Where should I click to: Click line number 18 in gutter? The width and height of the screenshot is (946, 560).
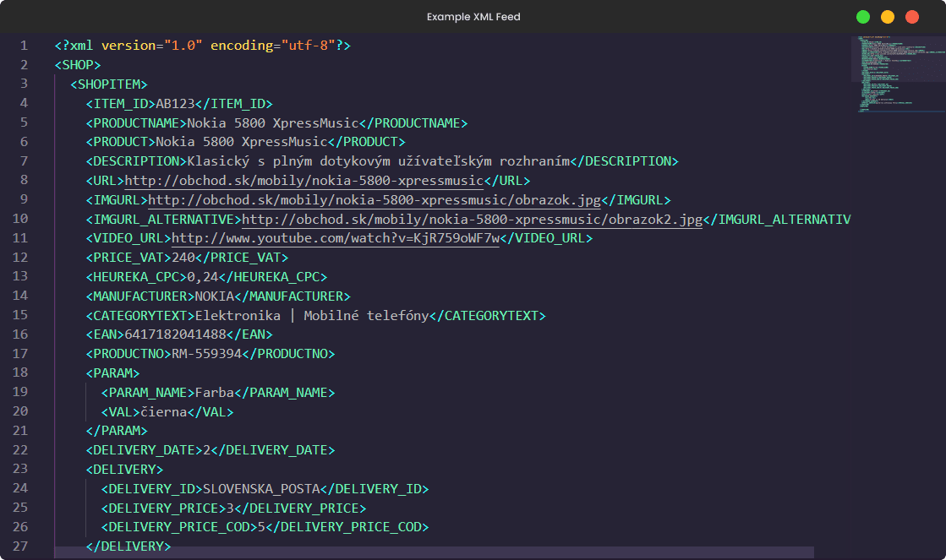(x=20, y=372)
